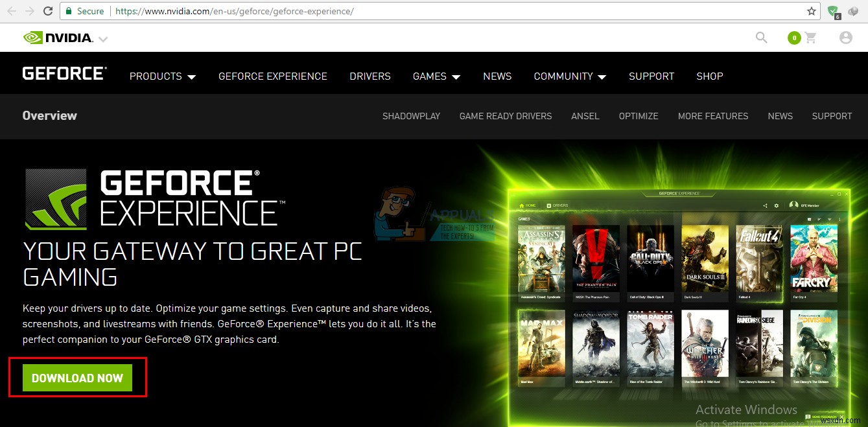Click the address bar URL

(234, 11)
